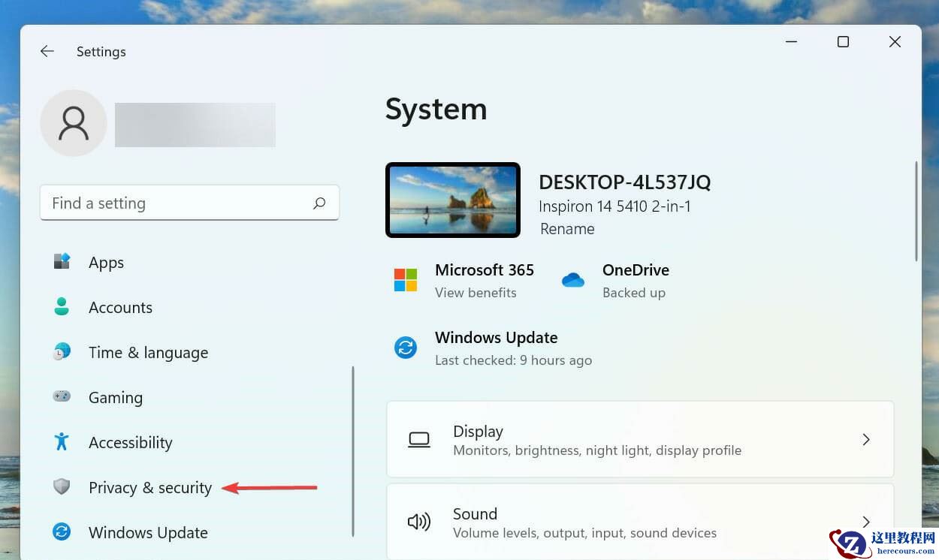Expand the Sound settings row
Viewport: 939px width, 560px height.
[640, 521]
